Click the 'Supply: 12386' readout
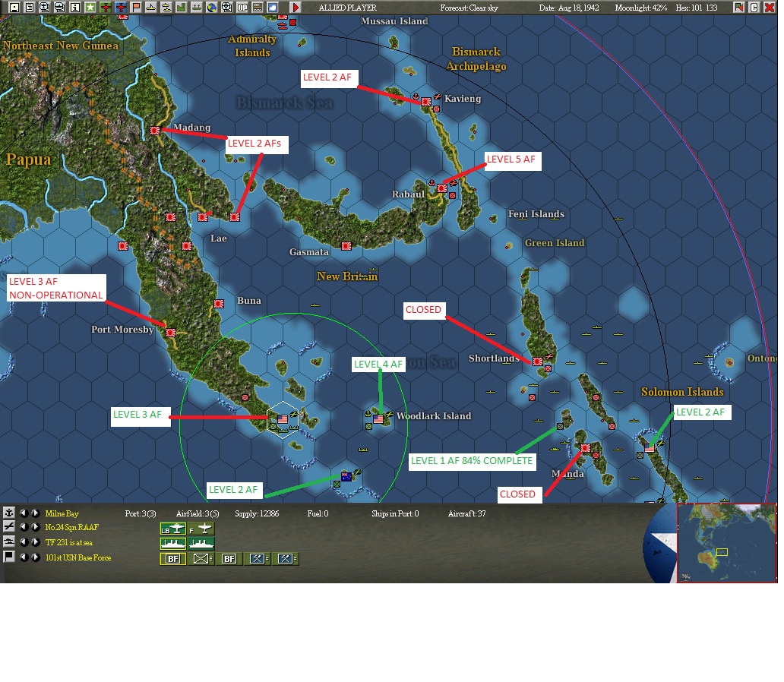The width and height of the screenshot is (784, 682). point(257,513)
